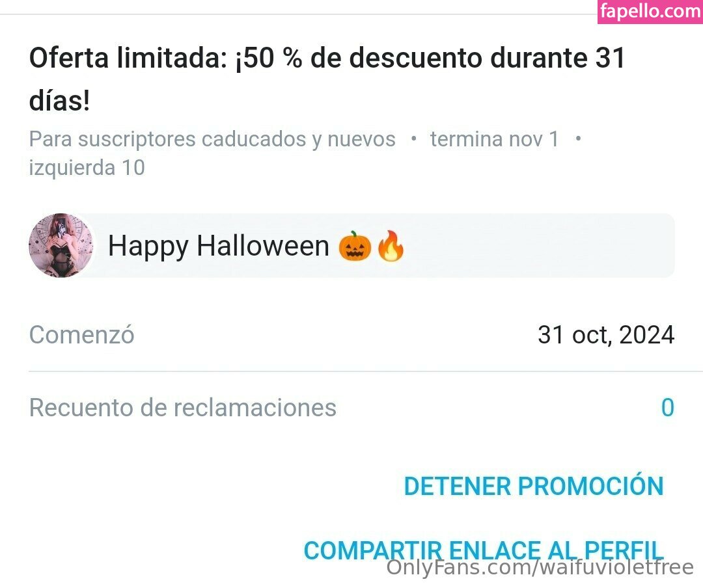Open the claims count value 0
The height and width of the screenshot is (588, 703).
tap(668, 407)
